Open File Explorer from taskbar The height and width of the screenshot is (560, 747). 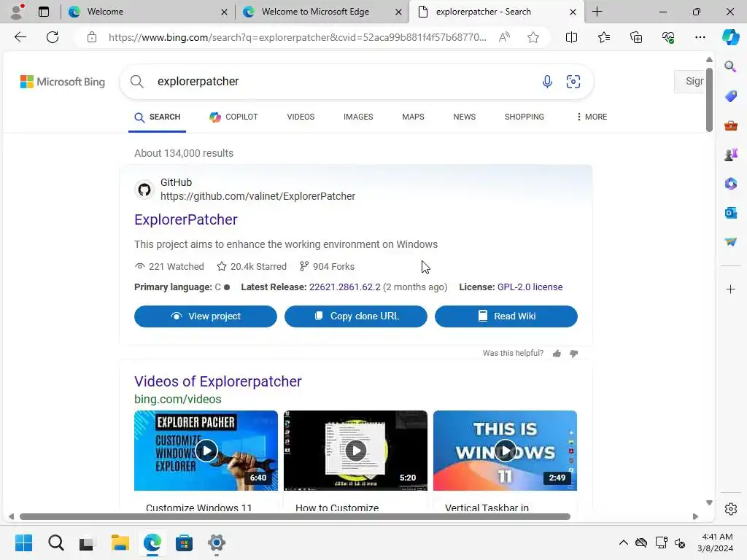coord(120,542)
